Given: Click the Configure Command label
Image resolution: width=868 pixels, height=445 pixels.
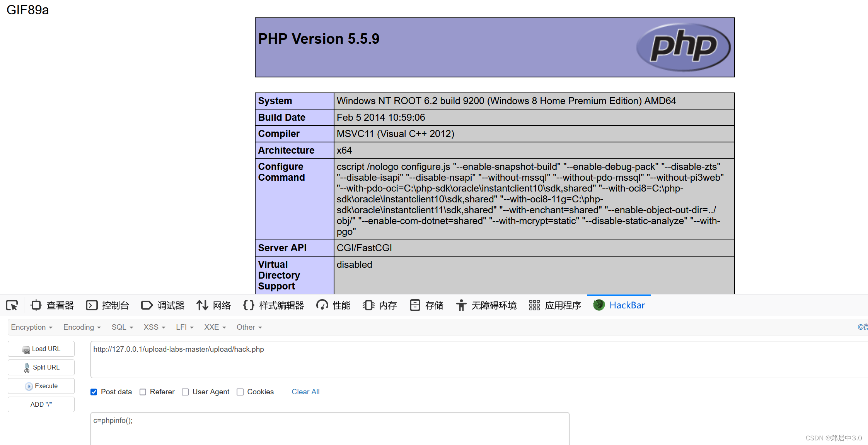Looking at the screenshot, I should (281, 172).
